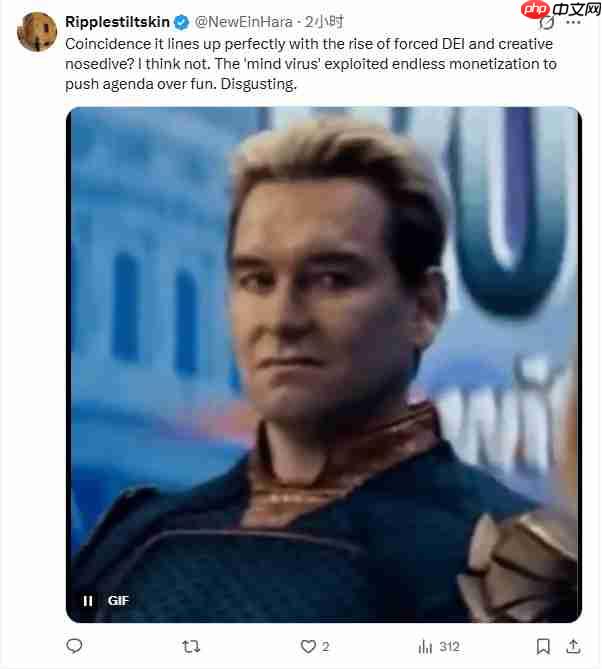602x669 pixels.
Task: Bookmark this tweet
Action: [x=543, y=646]
